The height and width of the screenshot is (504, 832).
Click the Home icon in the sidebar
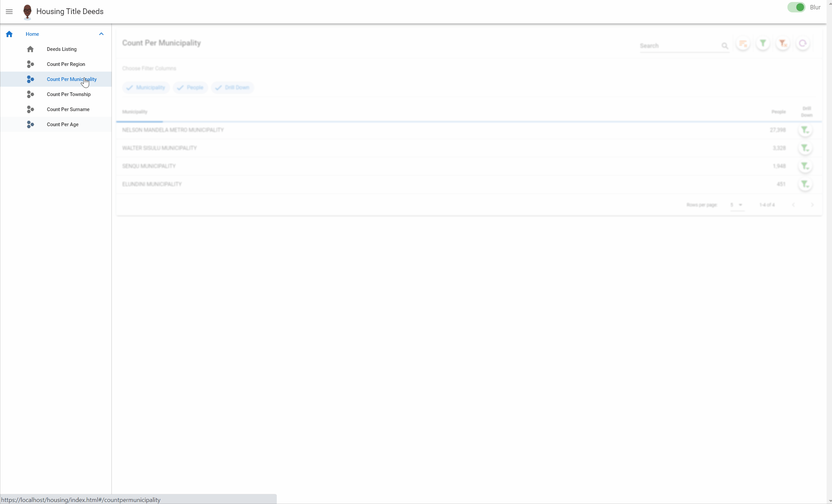coord(9,34)
